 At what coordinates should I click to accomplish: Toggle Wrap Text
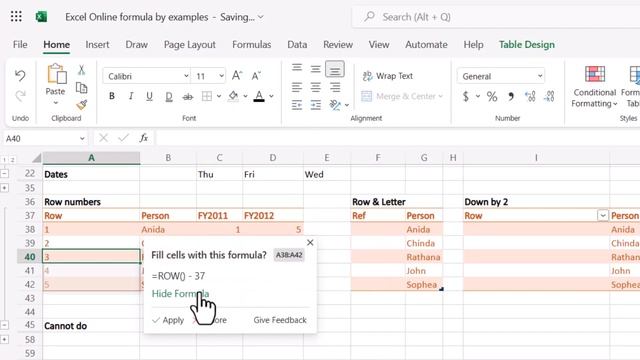click(x=388, y=76)
